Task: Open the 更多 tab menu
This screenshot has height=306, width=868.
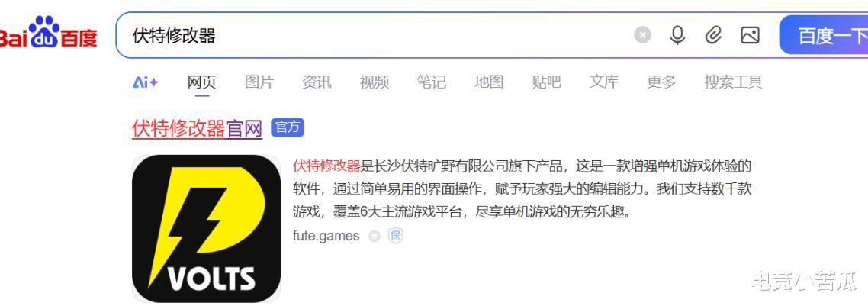Action: coord(661,82)
